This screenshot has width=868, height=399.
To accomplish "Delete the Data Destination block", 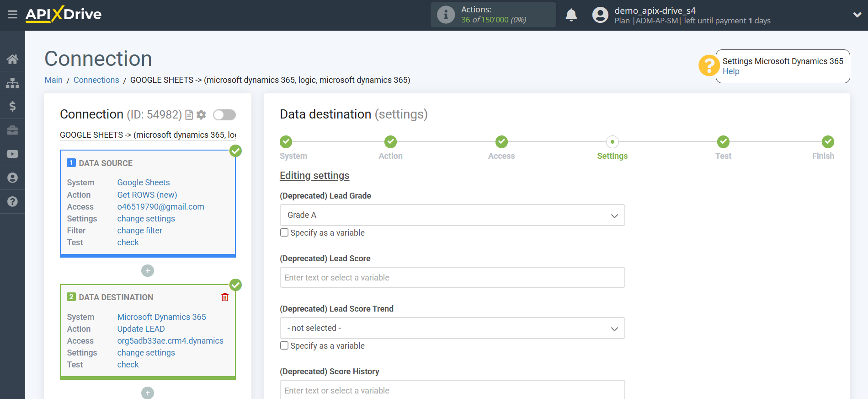I will (x=225, y=297).
